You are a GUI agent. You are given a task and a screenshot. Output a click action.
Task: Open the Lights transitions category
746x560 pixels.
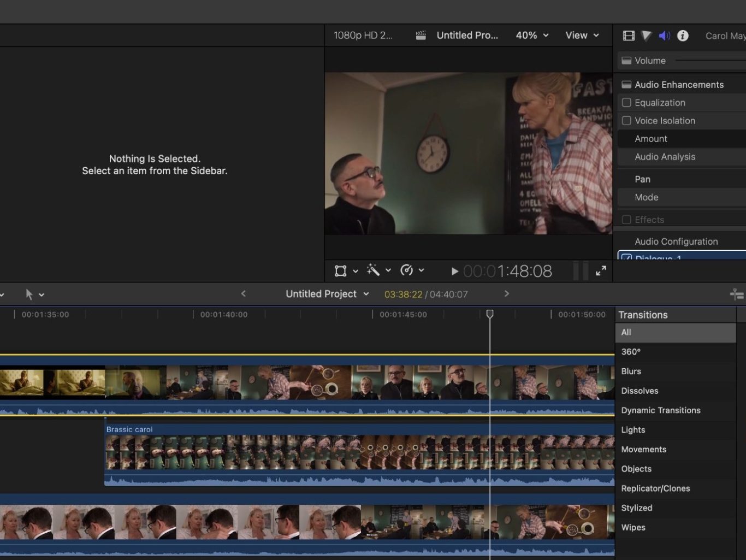(x=676, y=430)
